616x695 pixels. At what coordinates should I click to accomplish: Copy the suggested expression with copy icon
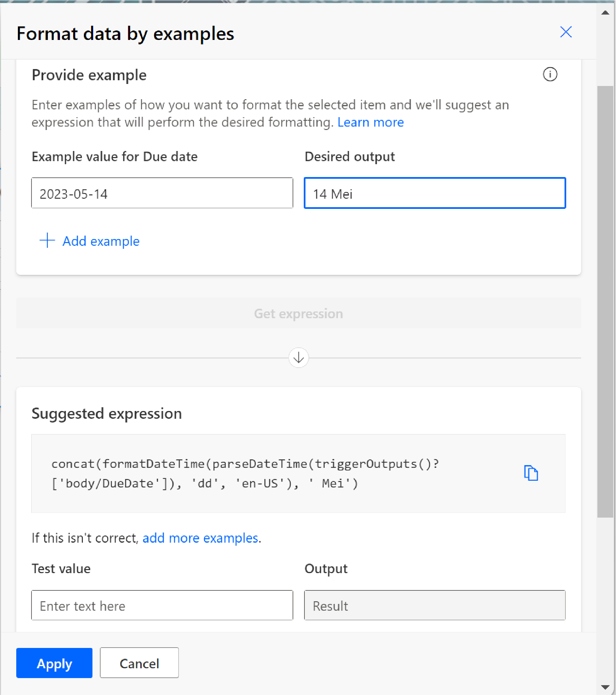pos(531,473)
